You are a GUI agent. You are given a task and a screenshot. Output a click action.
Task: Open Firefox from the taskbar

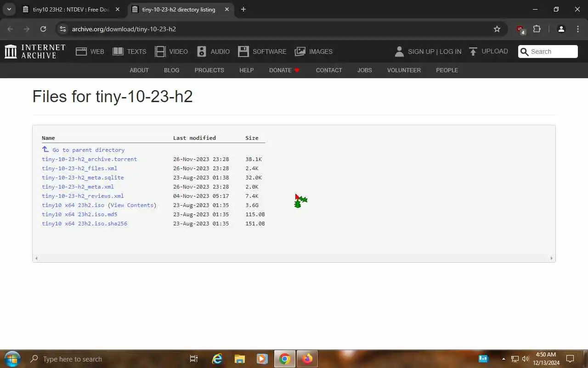(307, 359)
